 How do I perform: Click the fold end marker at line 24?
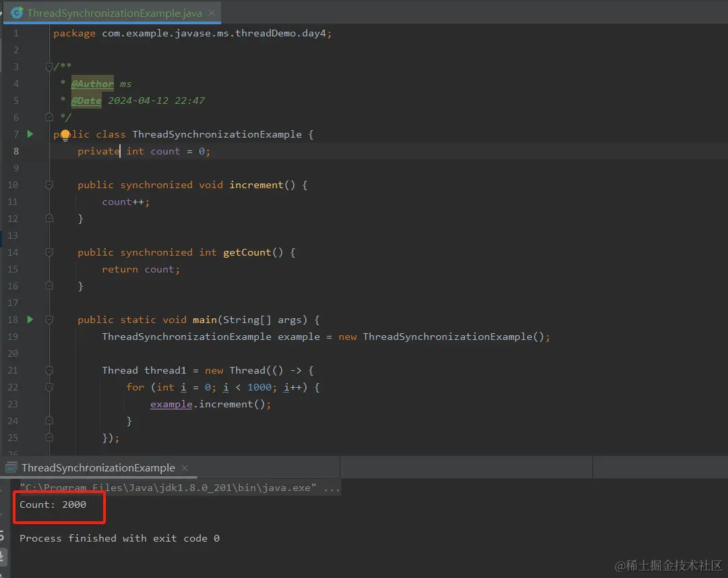pyautogui.click(x=49, y=420)
